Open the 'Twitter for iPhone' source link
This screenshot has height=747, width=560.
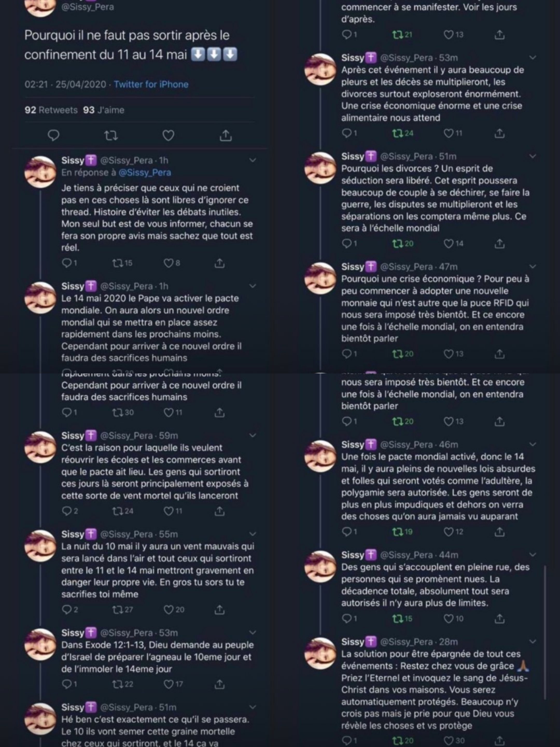point(151,84)
